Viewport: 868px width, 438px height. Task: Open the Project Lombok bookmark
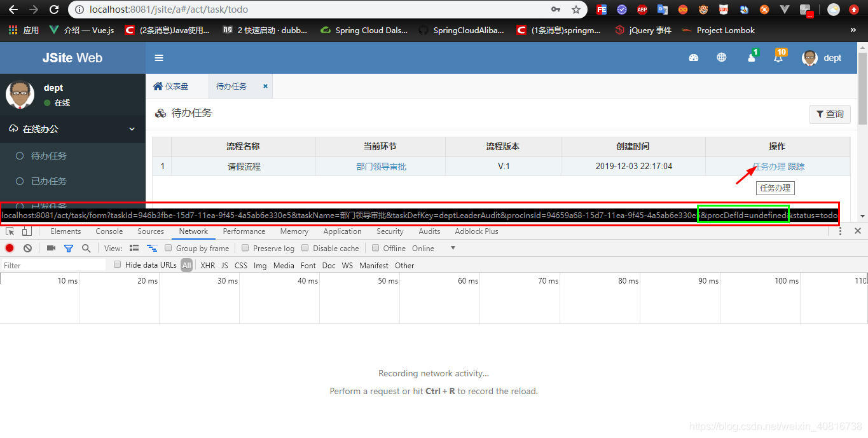click(x=718, y=30)
